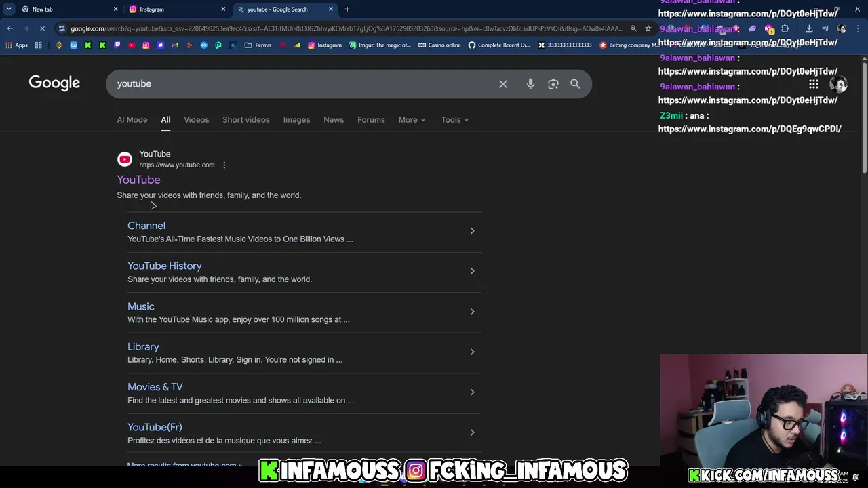The height and width of the screenshot is (488, 868).
Task: Open the Apps bookmark shortcut
Action: tap(17, 45)
